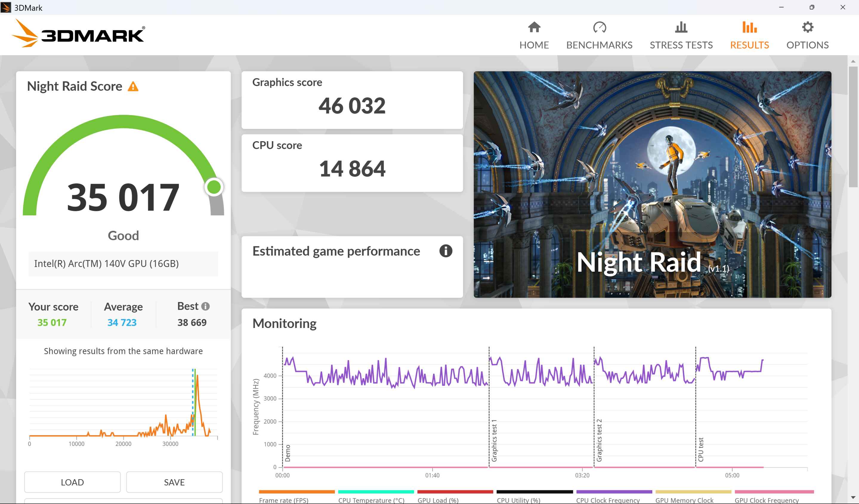Image resolution: width=859 pixels, height=504 pixels.
Task: Click the 3DMark logo in the header
Action: click(x=78, y=33)
